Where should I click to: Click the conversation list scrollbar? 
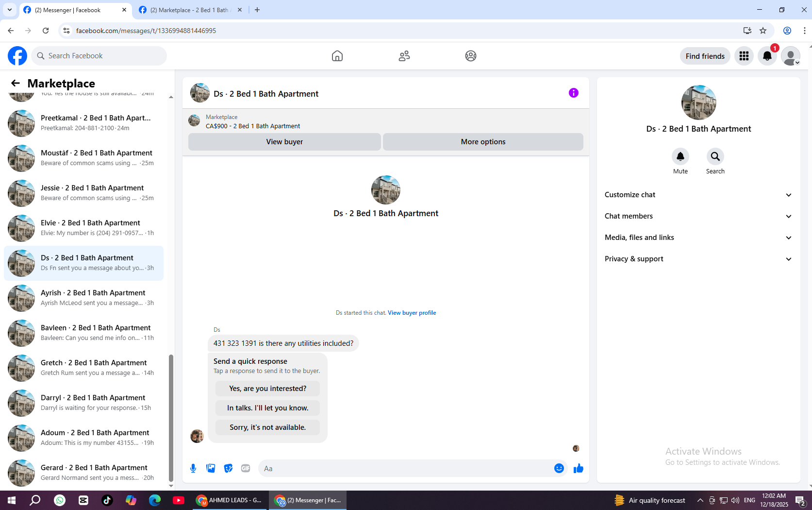coord(171,419)
